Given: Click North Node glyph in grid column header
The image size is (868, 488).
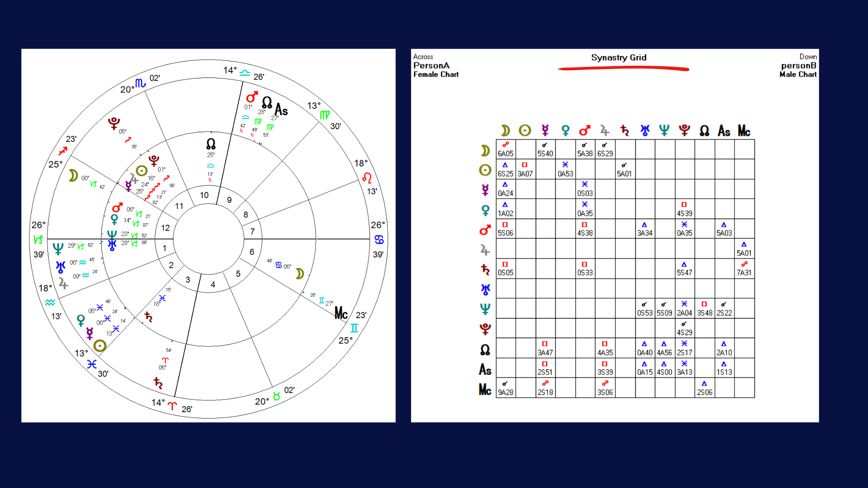Looking at the screenshot, I should pos(704,130).
